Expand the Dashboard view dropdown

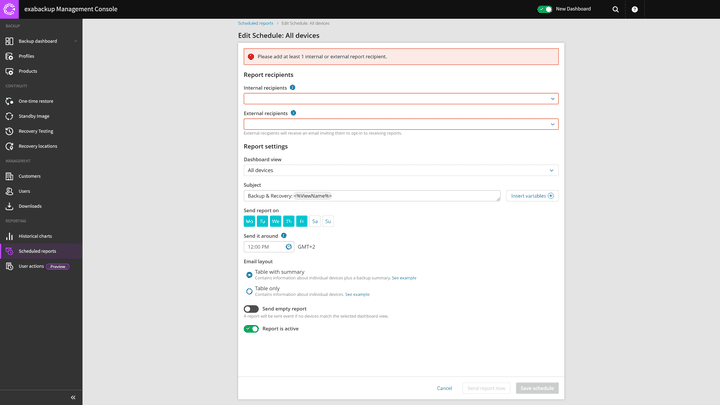point(400,171)
